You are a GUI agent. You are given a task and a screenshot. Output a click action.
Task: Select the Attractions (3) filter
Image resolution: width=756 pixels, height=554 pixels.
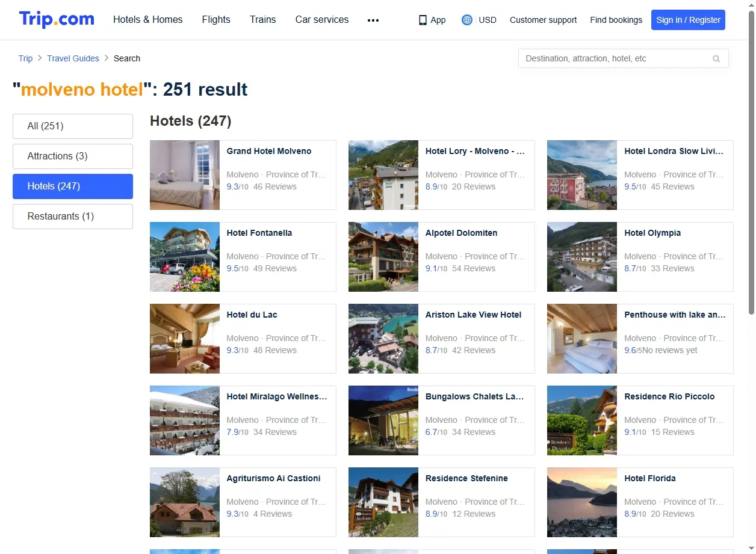point(73,156)
